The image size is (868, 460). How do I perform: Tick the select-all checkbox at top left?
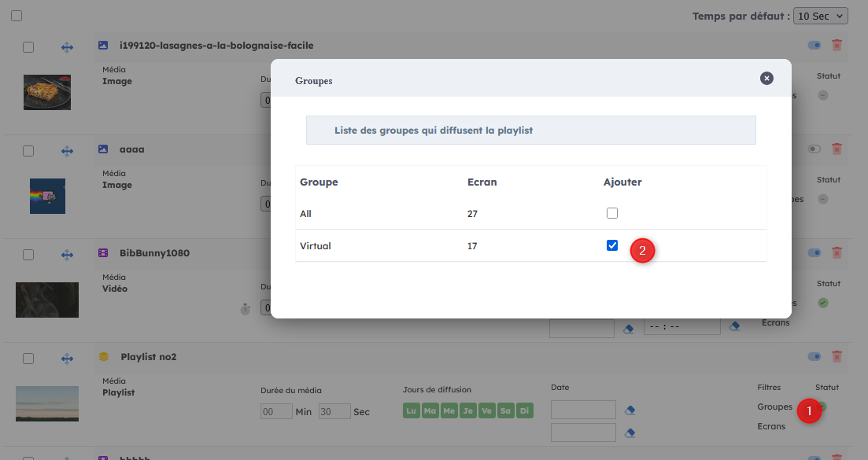click(x=17, y=16)
